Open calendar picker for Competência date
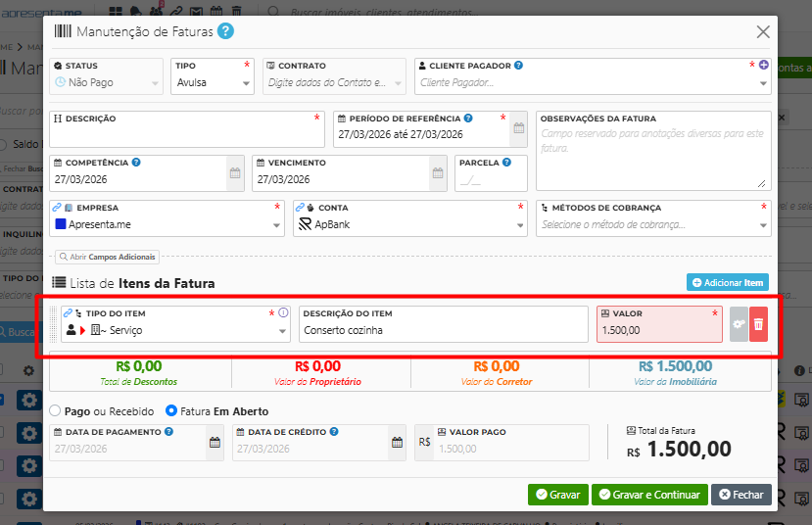This screenshot has height=525, width=812. click(x=235, y=173)
